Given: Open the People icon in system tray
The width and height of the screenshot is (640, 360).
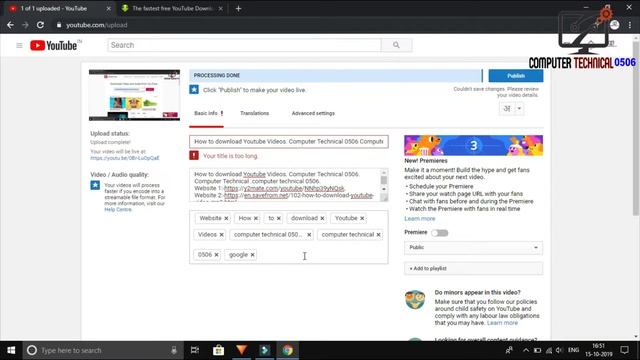Looking at the screenshot, I should (x=509, y=350).
